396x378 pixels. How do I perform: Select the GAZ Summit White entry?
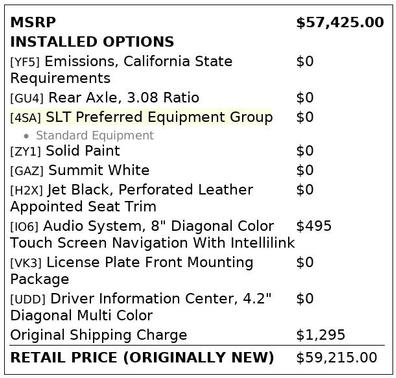[x=80, y=170]
